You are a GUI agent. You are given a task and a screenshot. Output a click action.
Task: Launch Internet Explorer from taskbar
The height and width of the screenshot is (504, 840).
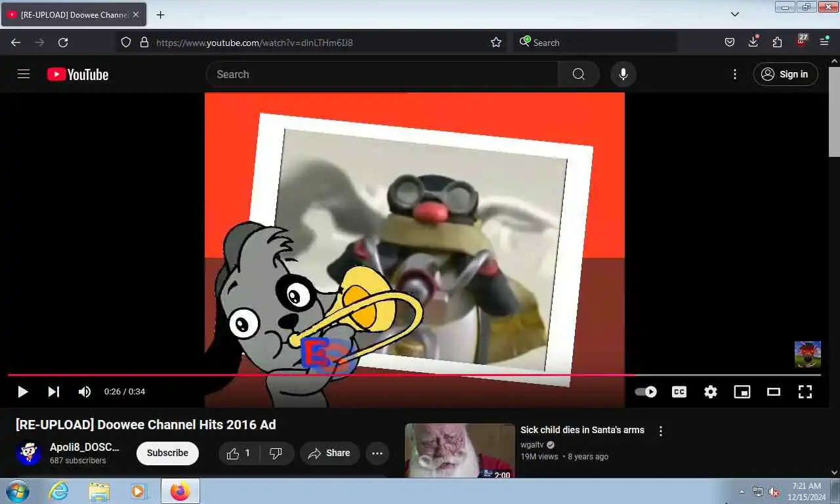(x=59, y=491)
